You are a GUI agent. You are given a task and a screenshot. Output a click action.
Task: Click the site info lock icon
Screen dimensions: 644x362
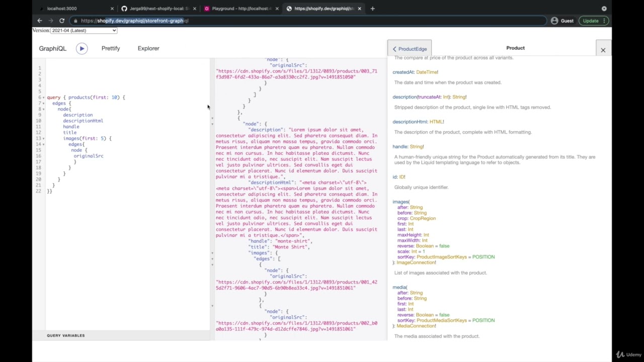(75, 21)
